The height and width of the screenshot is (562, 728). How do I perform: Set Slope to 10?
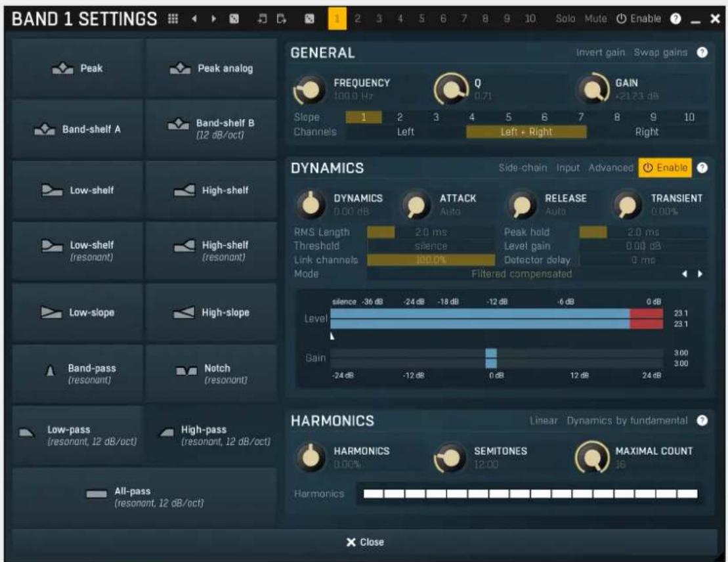[x=689, y=117]
